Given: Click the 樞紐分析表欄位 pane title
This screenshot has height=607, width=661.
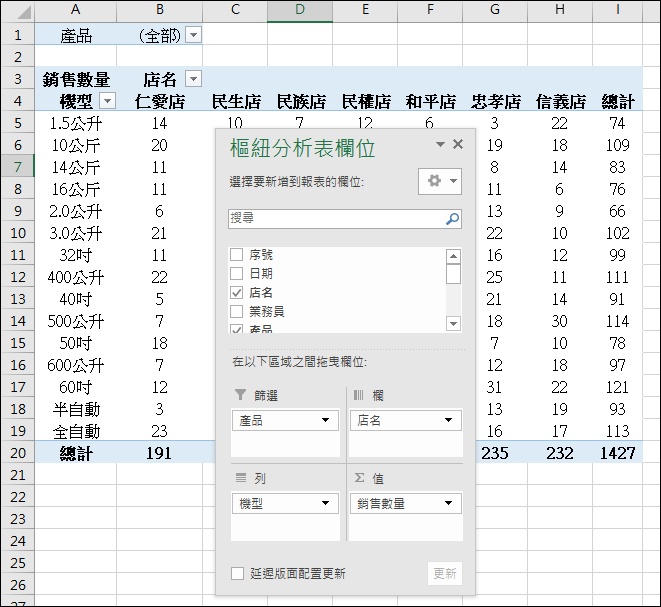Looking at the screenshot, I should pos(302,148).
